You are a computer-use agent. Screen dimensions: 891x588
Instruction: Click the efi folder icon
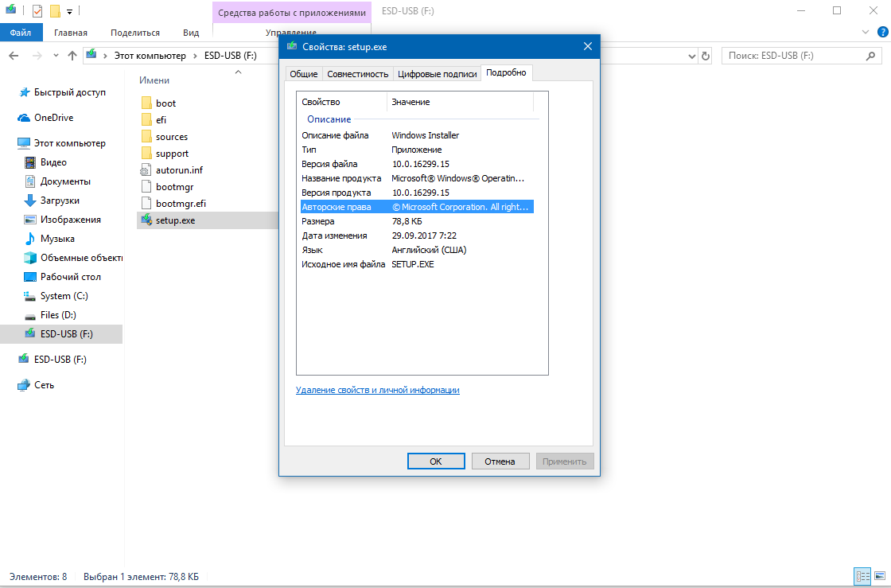146,120
